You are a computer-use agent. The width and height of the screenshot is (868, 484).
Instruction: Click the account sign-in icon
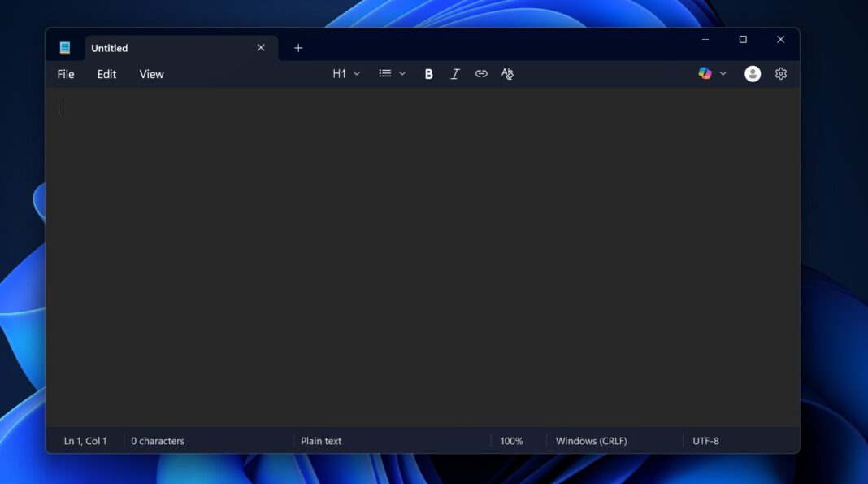[752, 73]
